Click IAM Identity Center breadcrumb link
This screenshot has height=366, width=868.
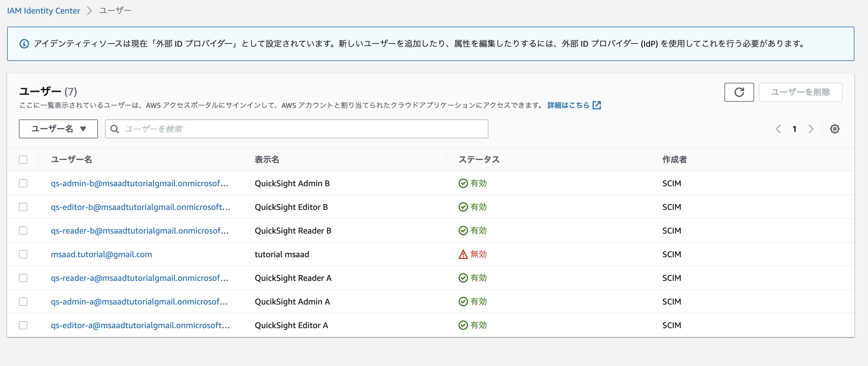(43, 11)
